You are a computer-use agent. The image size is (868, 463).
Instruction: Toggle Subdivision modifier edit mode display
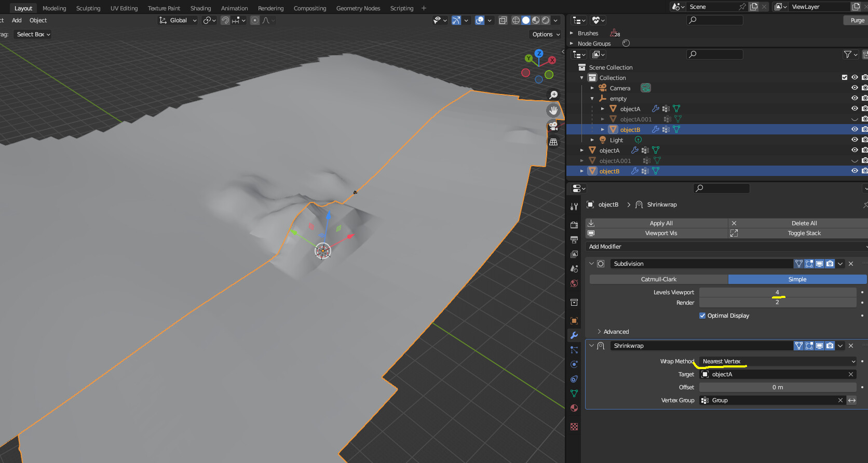coord(809,264)
